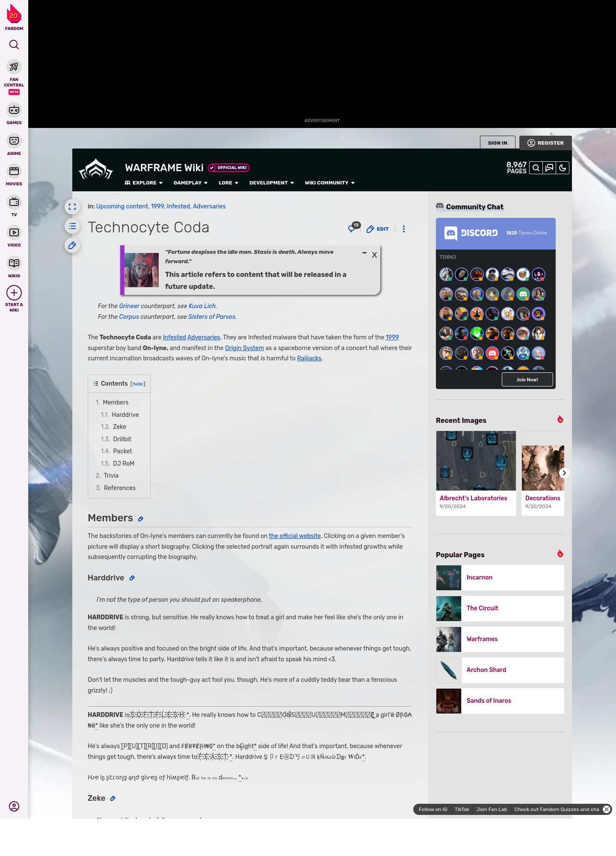Dismiss the upcoming content notice with X
This screenshot has height=856, width=616.
coord(374,255)
